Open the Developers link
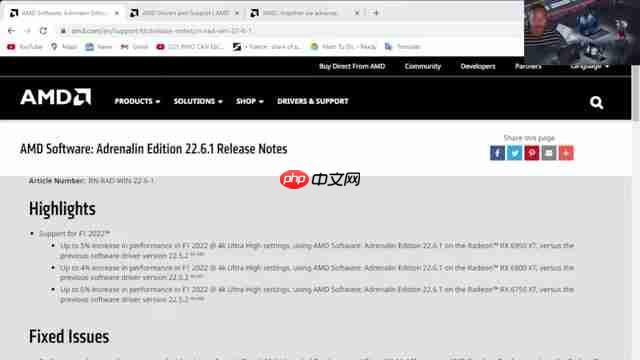 coord(478,67)
